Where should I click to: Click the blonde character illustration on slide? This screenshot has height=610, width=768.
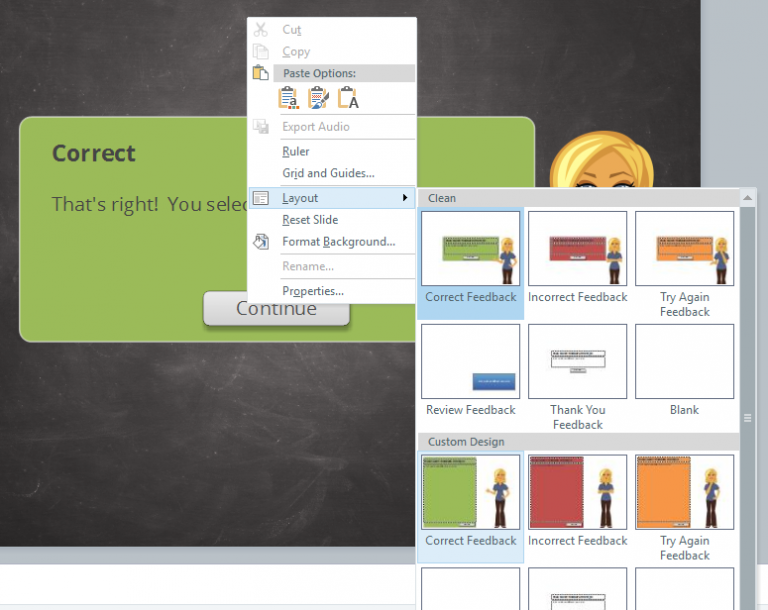click(x=600, y=160)
